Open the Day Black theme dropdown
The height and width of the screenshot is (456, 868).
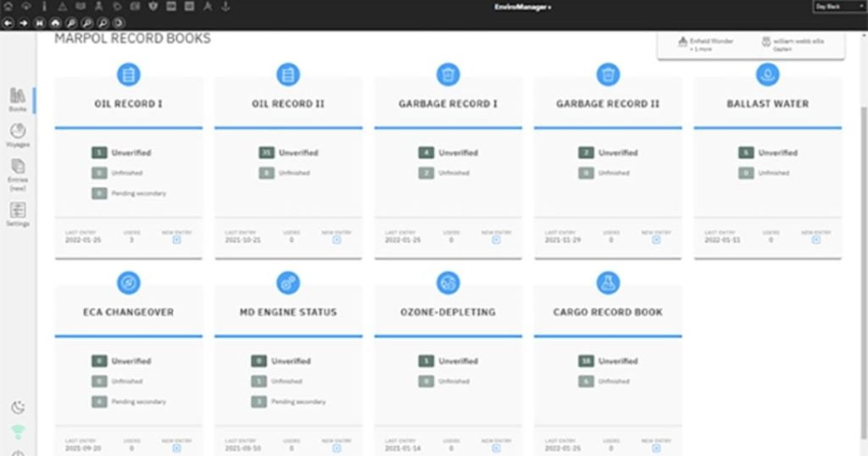coord(839,7)
